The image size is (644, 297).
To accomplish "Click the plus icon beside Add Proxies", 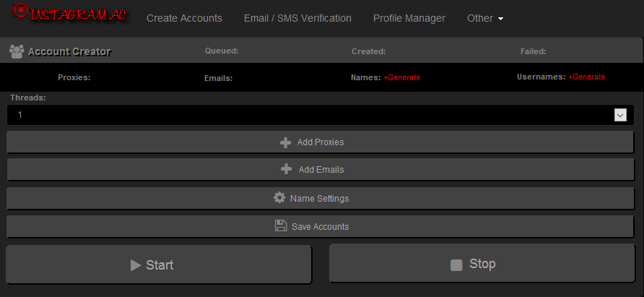I will [x=285, y=142].
